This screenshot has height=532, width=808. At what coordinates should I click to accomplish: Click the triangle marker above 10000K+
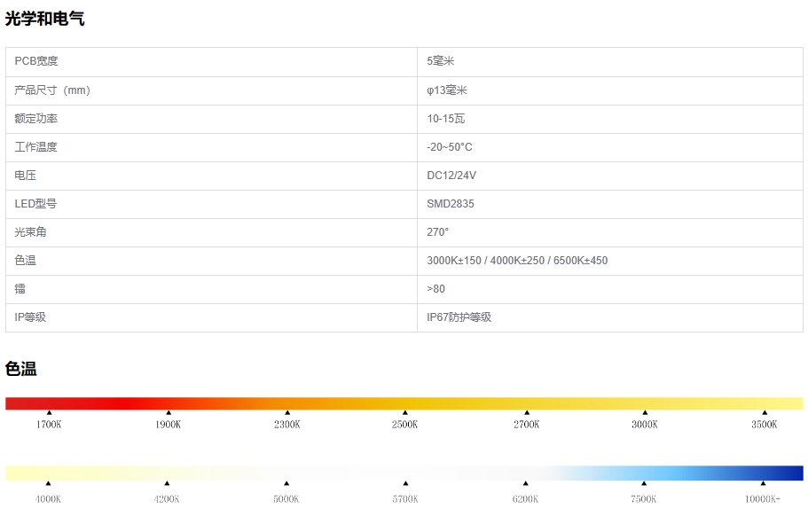763,483
